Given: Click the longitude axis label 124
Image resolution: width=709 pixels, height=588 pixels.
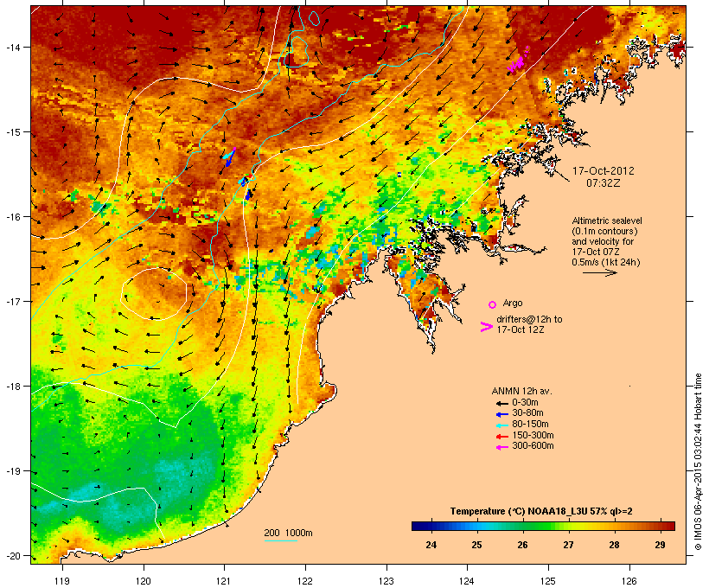Looking at the screenshot, I should 467,581.
